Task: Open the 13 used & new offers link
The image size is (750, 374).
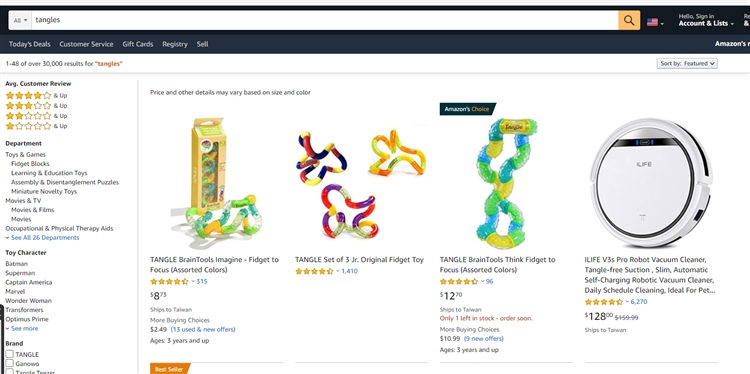Action: (203, 330)
